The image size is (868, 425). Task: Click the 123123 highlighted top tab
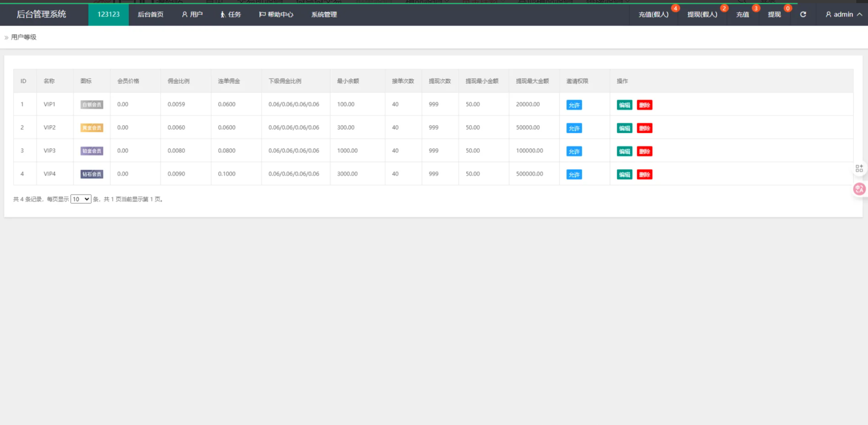click(108, 14)
